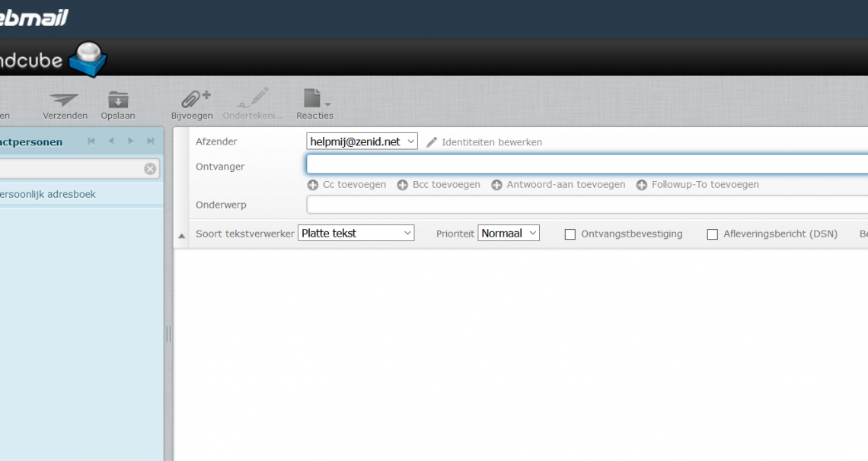Click Antwoord-aan toevoegen link
This screenshot has height=461, width=868.
566,185
